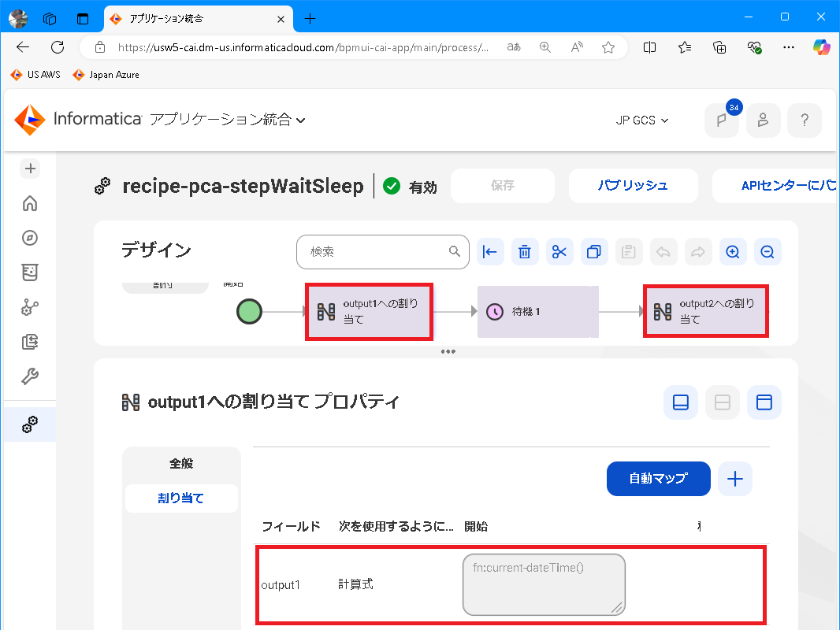
Task: Click the redo arrow icon
Action: click(x=698, y=251)
